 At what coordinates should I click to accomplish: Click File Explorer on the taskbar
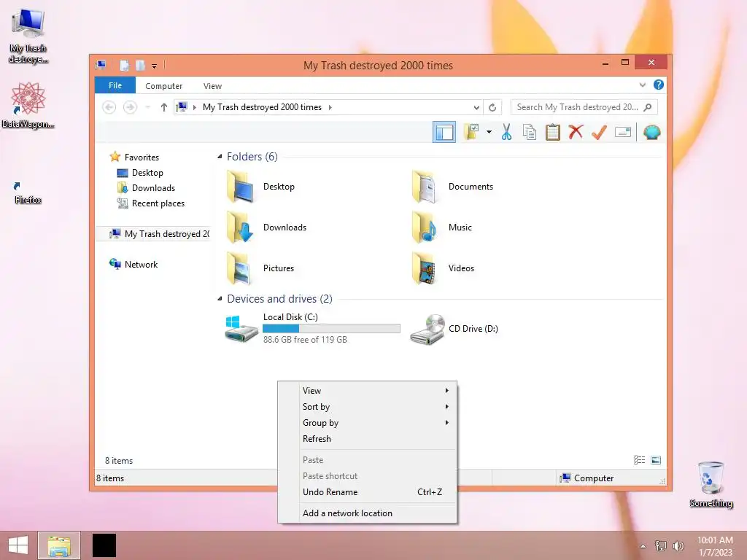point(59,545)
